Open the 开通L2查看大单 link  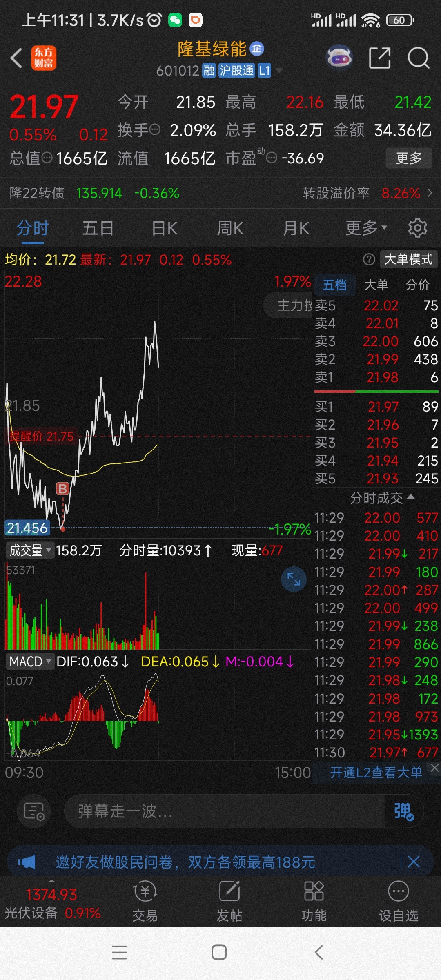click(x=376, y=773)
